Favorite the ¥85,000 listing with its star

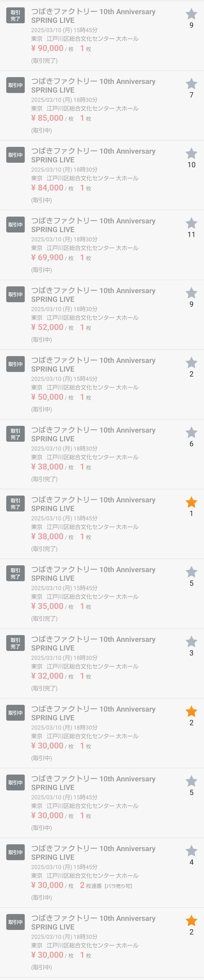[191, 84]
